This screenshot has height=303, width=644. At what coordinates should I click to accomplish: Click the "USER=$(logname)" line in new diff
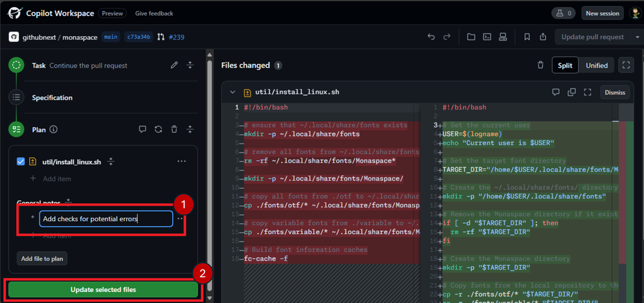coord(473,134)
